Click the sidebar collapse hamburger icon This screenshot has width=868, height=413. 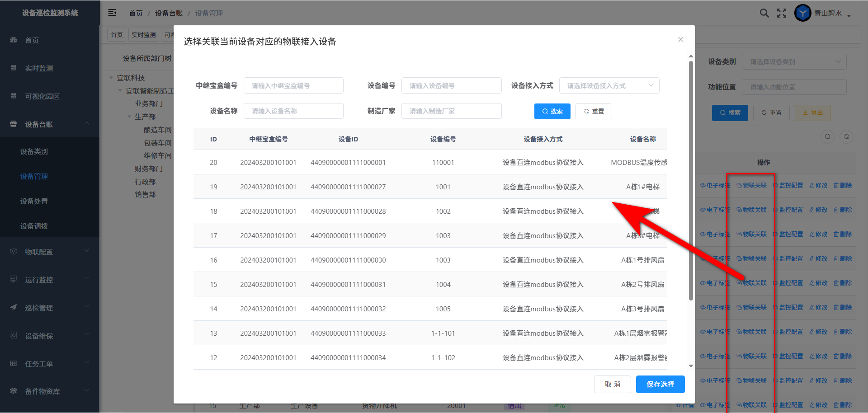pyautogui.click(x=112, y=13)
